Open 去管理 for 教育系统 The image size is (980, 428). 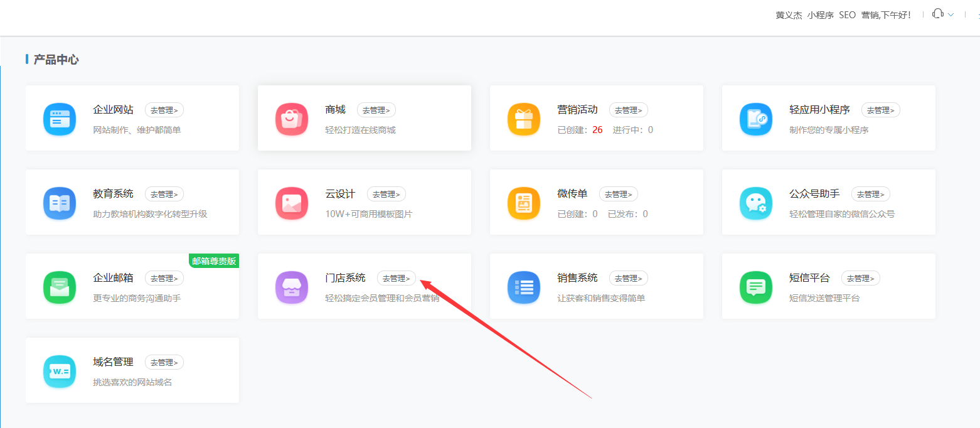pyautogui.click(x=164, y=194)
